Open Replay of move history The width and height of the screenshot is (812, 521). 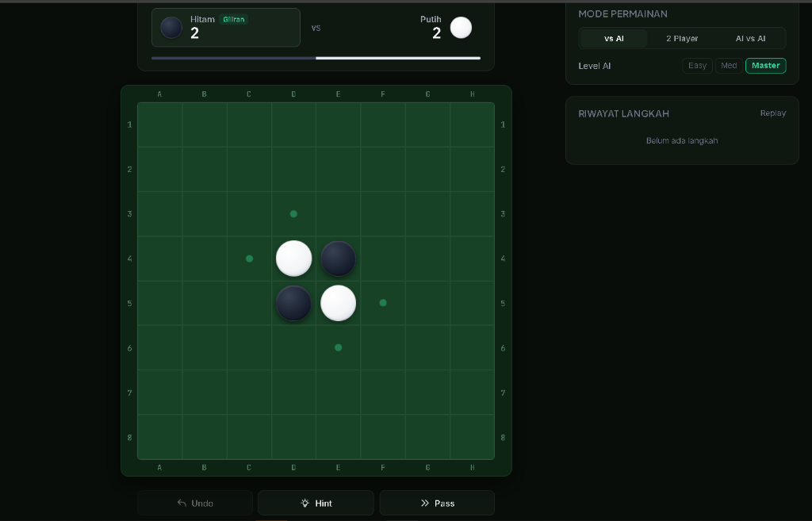772,113
